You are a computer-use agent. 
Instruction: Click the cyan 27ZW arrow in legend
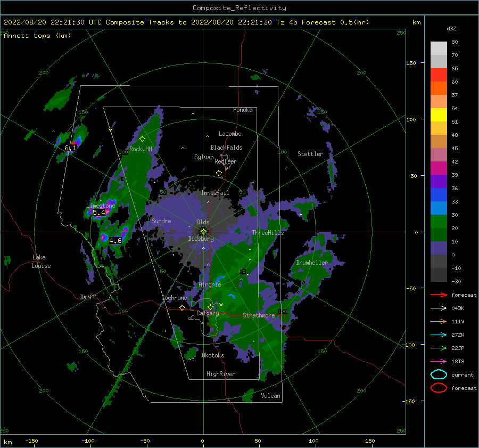coord(439,335)
